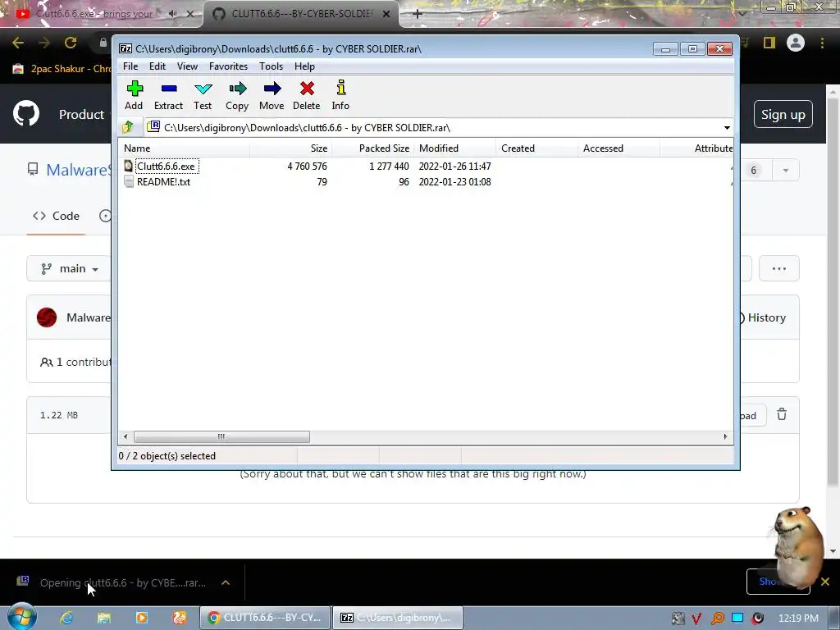The width and height of the screenshot is (840, 630).
Task: Click the file list scroll left arrow
Action: [126, 436]
